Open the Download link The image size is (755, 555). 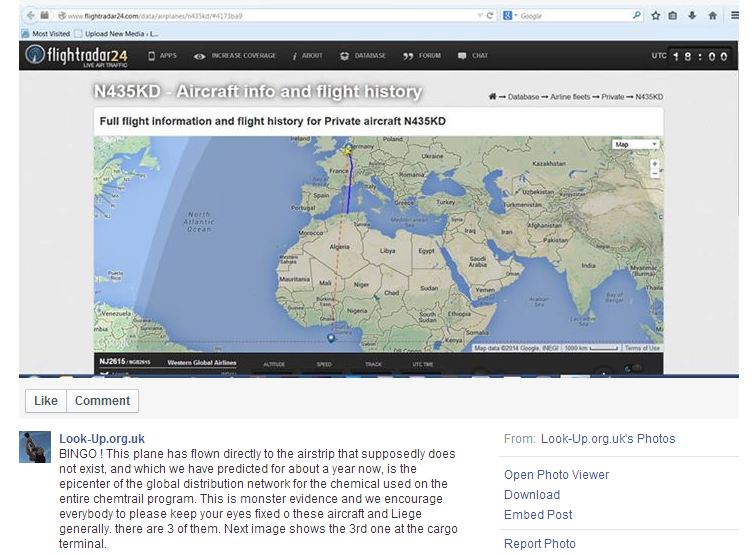pos(531,494)
